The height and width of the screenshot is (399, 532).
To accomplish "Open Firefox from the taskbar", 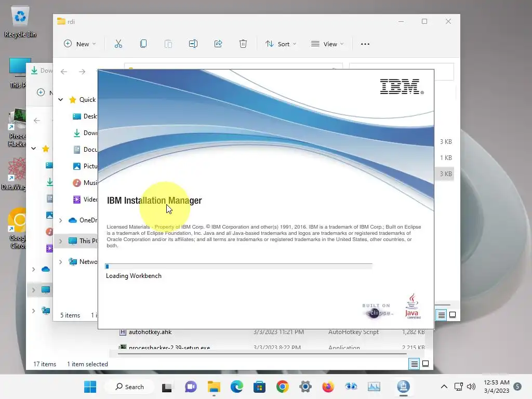I will click(x=328, y=387).
